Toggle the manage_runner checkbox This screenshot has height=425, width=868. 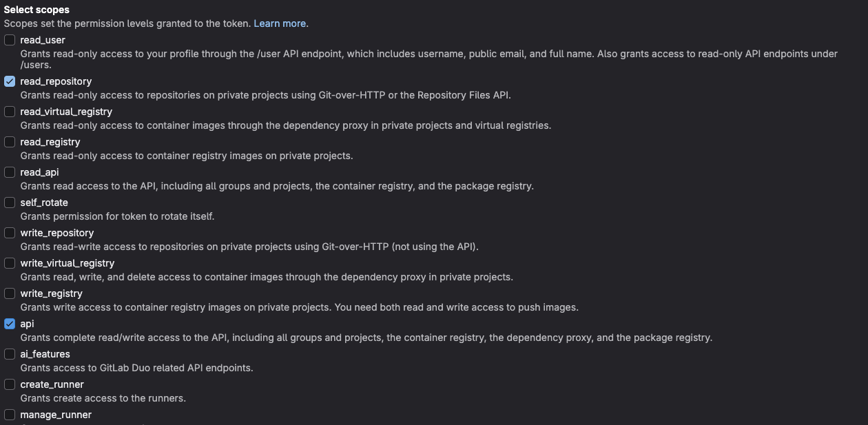(10, 415)
